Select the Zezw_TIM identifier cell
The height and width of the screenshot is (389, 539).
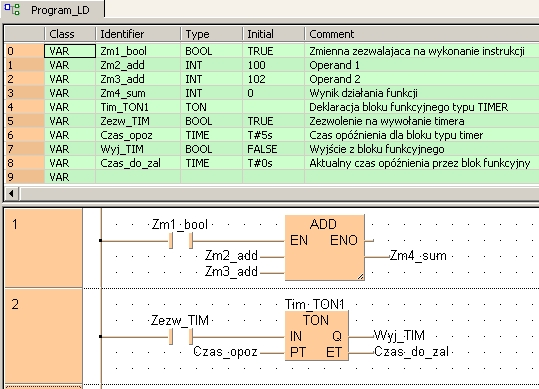138,121
